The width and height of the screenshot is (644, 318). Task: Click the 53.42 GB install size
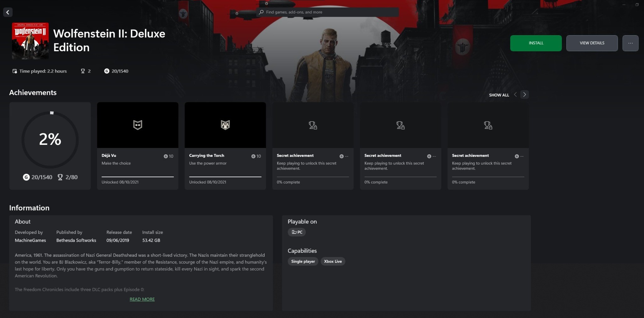151,240
